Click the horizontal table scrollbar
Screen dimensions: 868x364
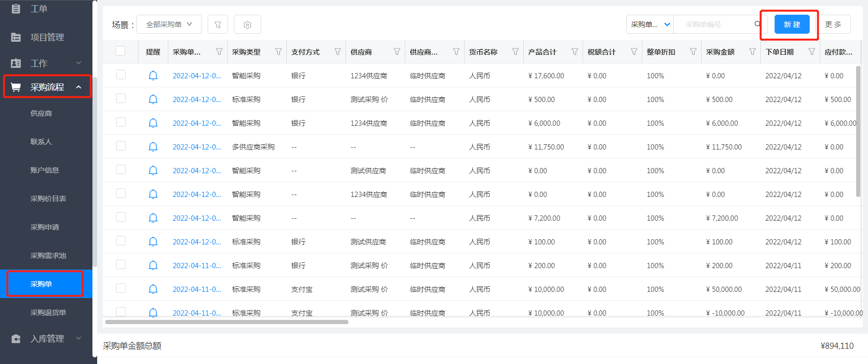[227, 322]
